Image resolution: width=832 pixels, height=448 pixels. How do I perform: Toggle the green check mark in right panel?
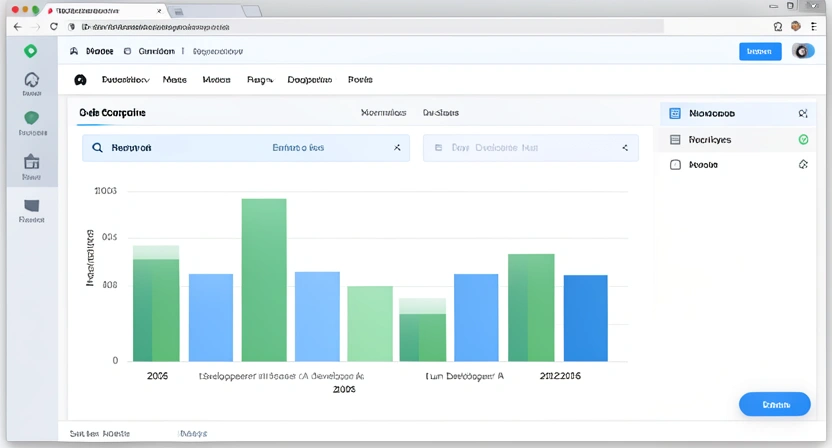click(803, 140)
